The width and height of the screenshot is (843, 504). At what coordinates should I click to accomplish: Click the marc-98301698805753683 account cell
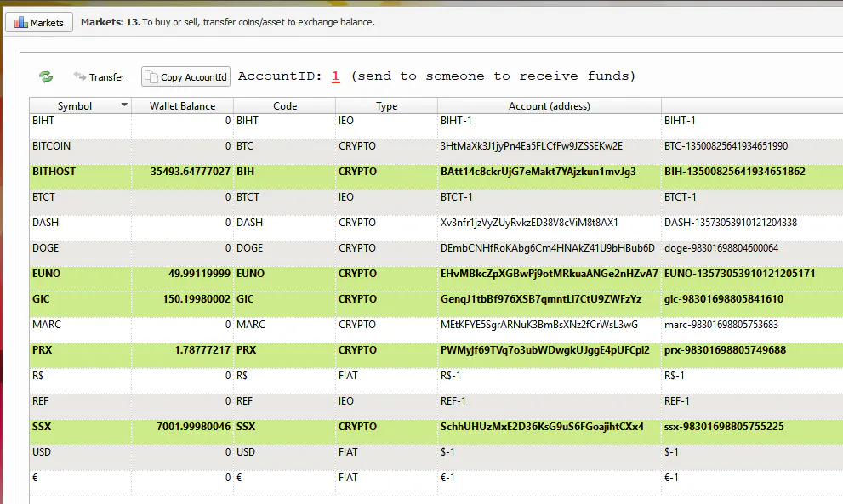click(x=752, y=330)
